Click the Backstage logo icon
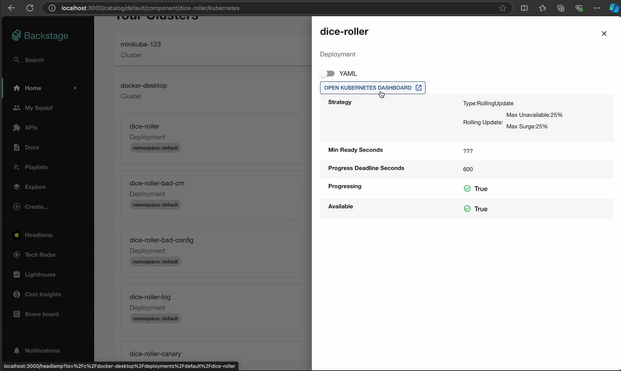The height and width of the screenshot is (371, 621). point(16,36)
